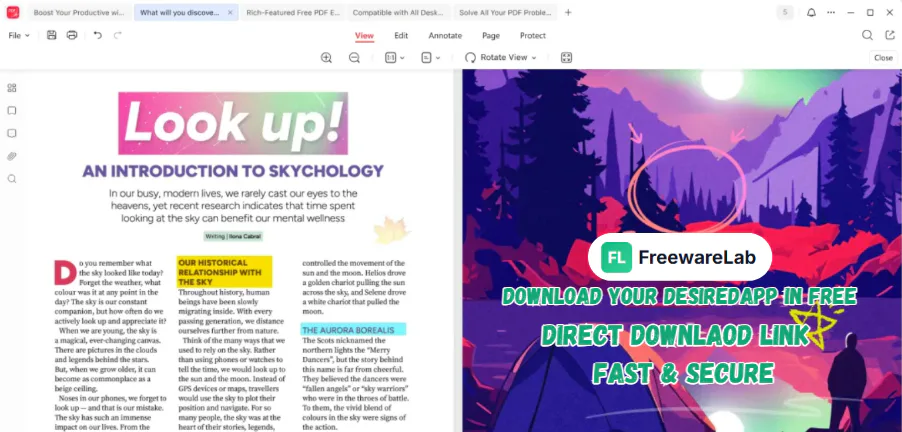The height and width of the screenshot is (432, 902).
Task: Click the yellow highlighted 'OUR HISTORICAL RELATIONSHIP' heading
Action: pyautogui.click(x=224, y=272)
